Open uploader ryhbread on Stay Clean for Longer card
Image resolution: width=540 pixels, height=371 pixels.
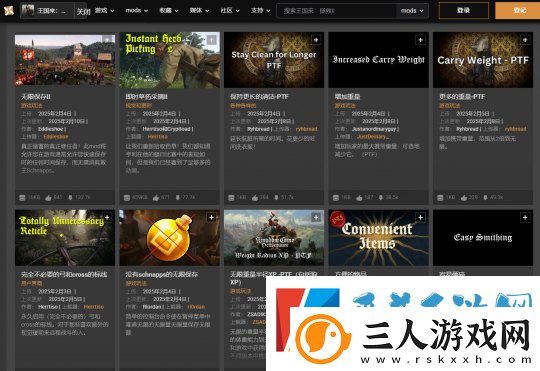[x=306, y=129]
